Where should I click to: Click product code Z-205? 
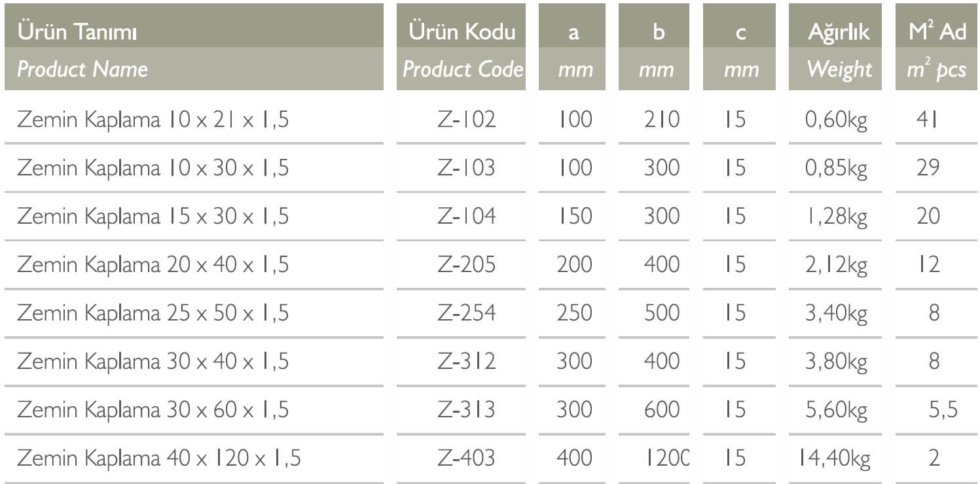pos(466,265)
